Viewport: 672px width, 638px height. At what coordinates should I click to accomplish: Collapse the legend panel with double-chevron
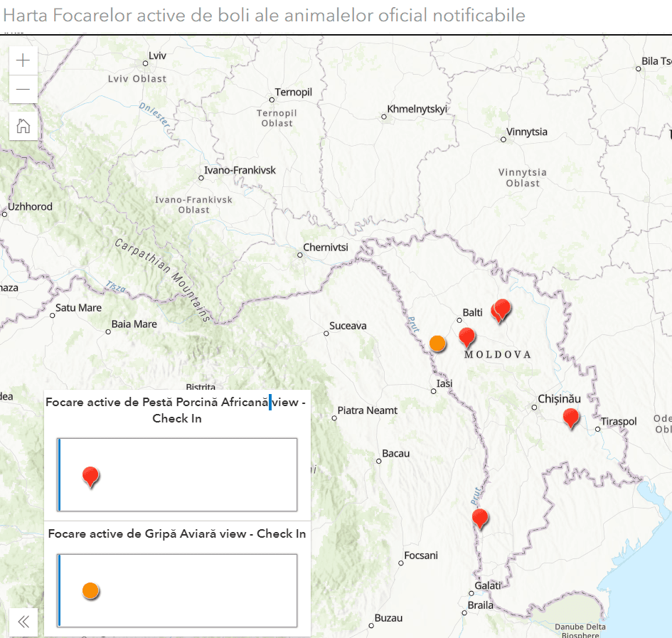point(23,622)
